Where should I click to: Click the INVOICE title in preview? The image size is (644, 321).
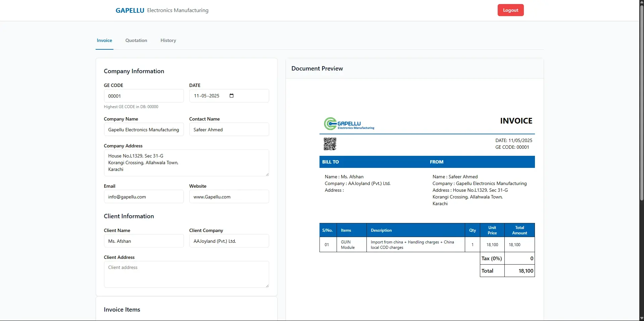tap(516, 121)
